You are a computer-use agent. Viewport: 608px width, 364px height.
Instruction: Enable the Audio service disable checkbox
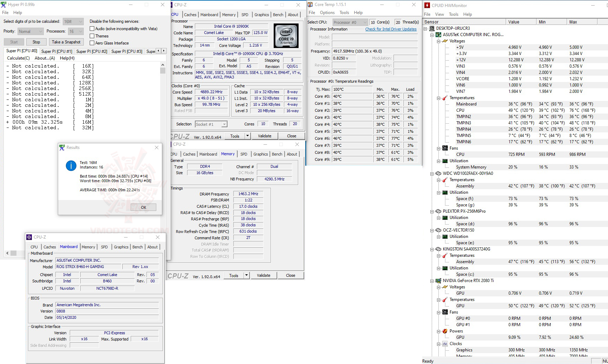pyautogui.click(x=92, y=28)
